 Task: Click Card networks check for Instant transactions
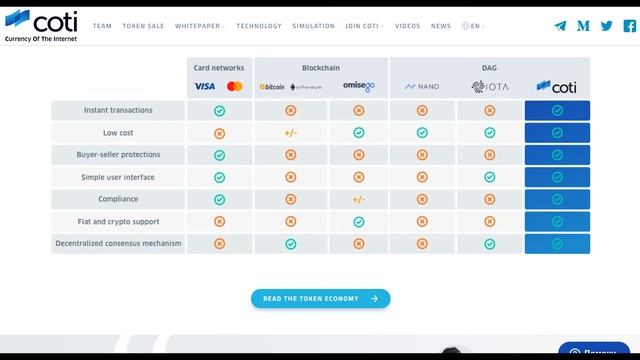220,111
